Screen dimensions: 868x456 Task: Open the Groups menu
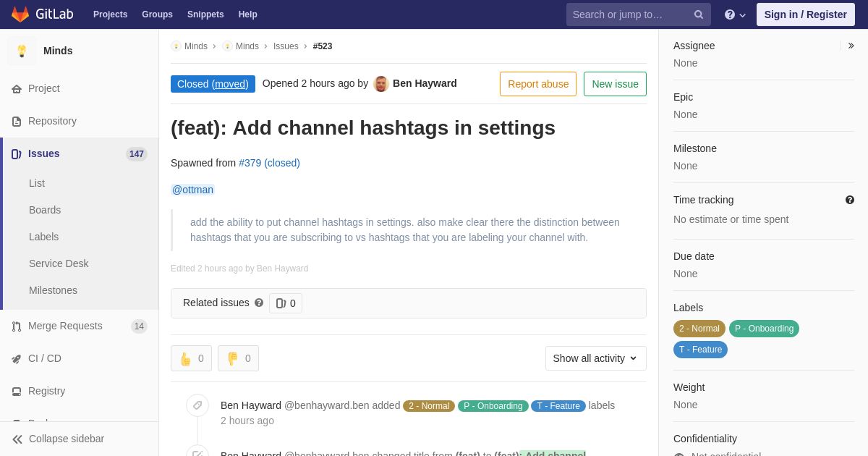157,14
